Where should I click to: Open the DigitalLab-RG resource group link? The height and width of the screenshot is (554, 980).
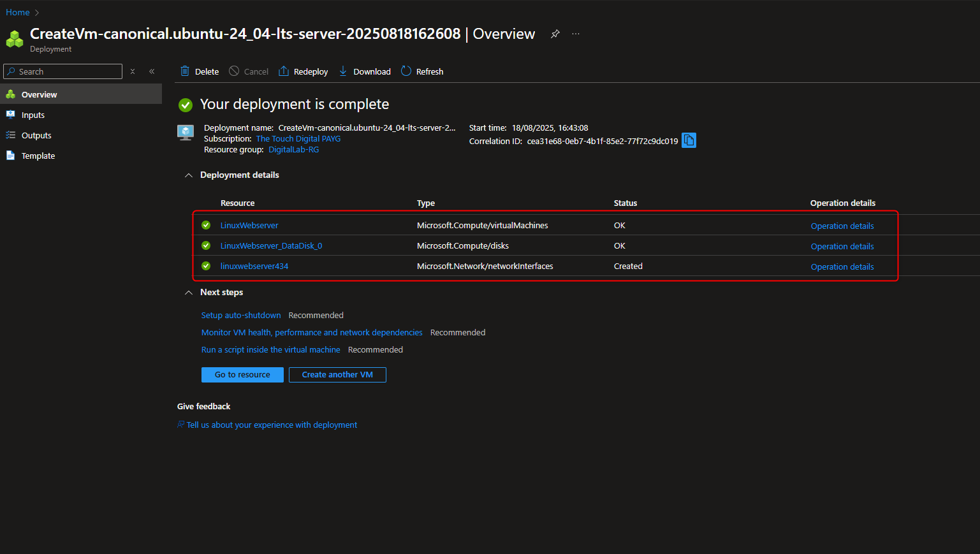[x=293, y=149]
